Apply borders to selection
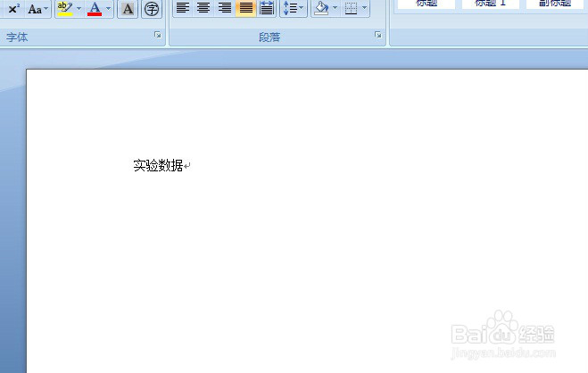The height and width of the screenshot is (373, 588). coord(351,8)
